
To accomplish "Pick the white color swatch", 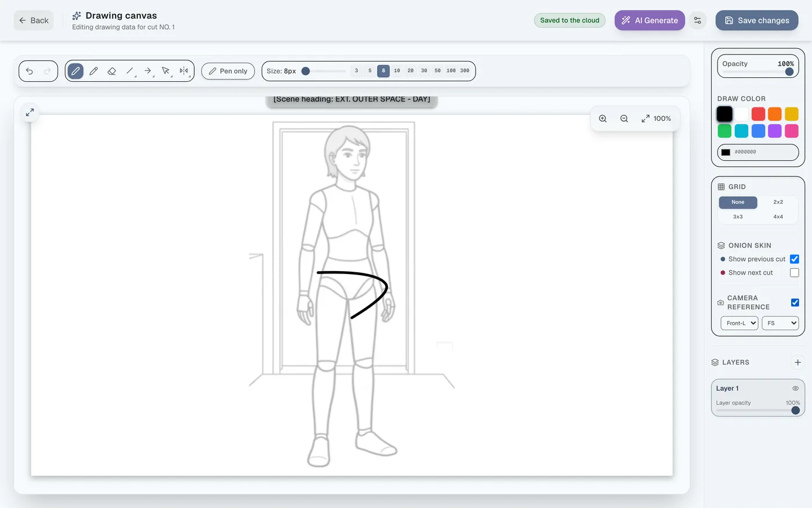I will (x=741, y=114).
